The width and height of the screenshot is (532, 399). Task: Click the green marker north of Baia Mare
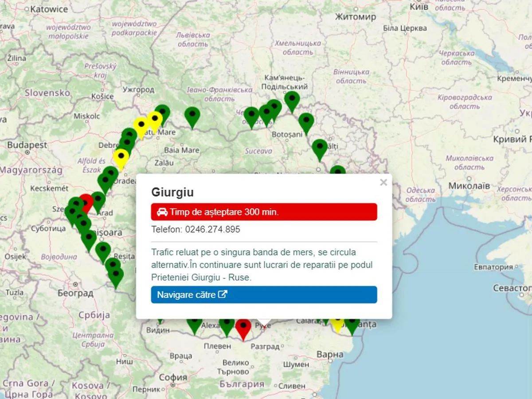click(x=192, y=116)
